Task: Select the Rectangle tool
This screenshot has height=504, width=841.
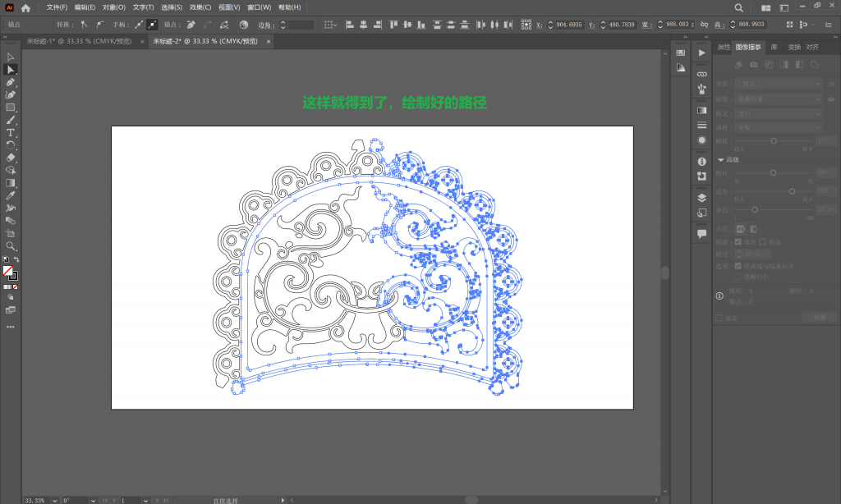Action: tap(10, 108)
